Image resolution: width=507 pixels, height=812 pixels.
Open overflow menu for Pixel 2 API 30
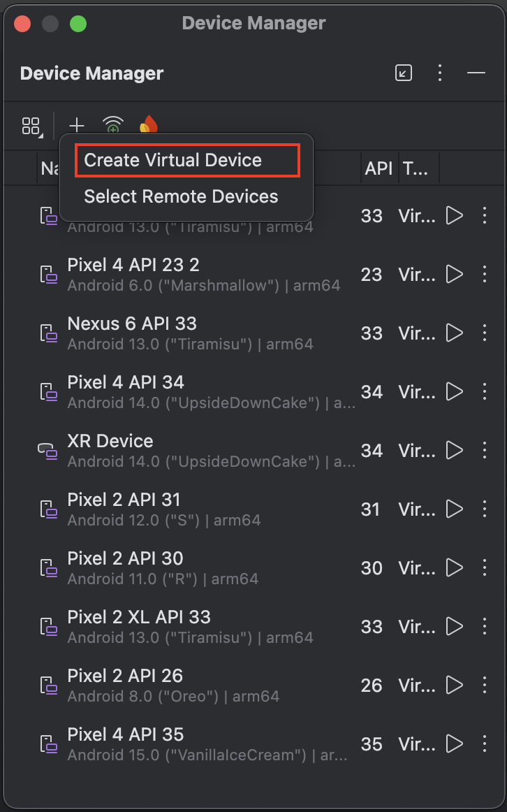tap(485, 567)
